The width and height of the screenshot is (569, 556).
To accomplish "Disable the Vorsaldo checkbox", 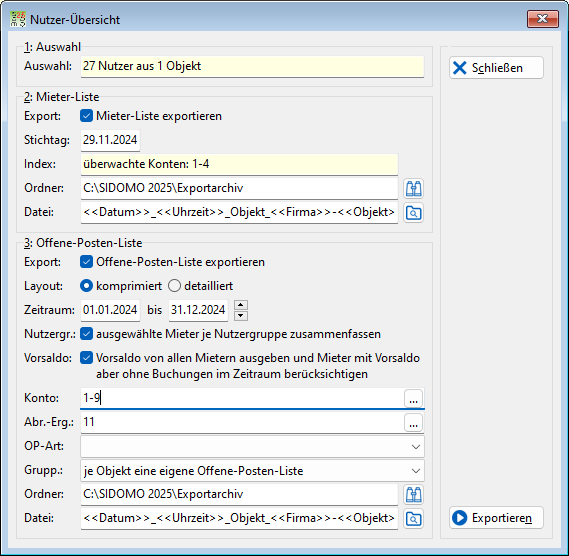I will pos(86,358).
